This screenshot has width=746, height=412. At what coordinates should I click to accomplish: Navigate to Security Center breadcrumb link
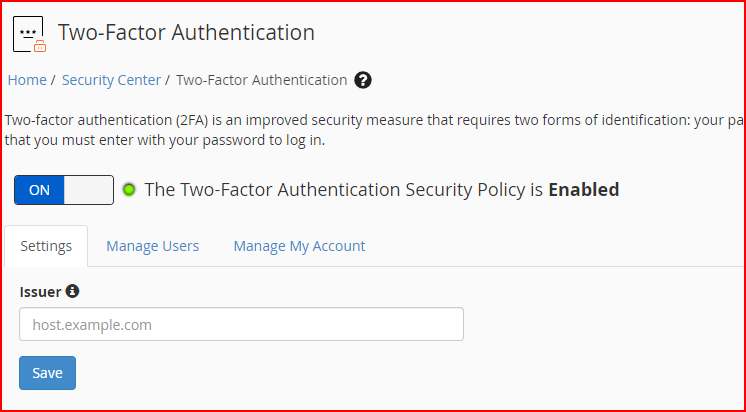tap(111, 80)
